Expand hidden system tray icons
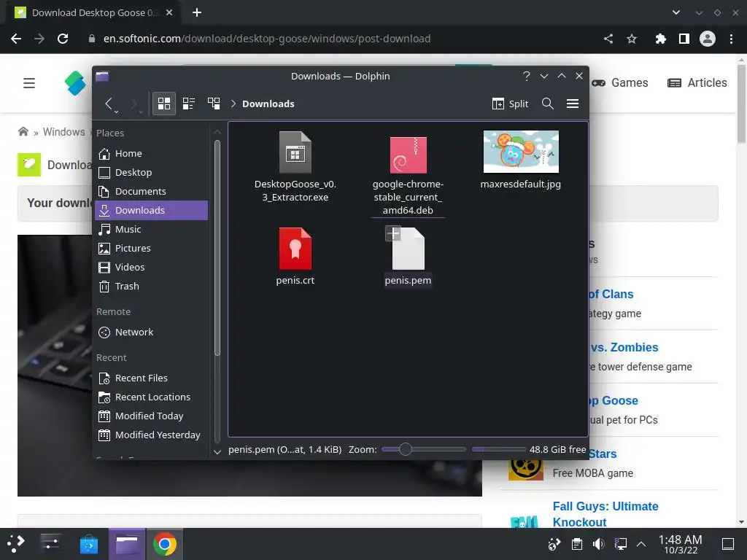This screenshot has height=560, width=747. click(641, 544)
